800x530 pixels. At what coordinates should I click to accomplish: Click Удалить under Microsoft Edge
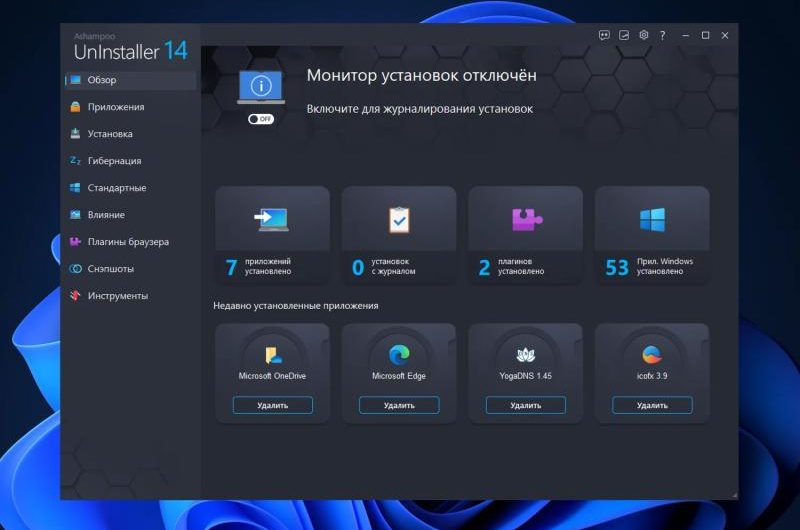tap(399, 405)
